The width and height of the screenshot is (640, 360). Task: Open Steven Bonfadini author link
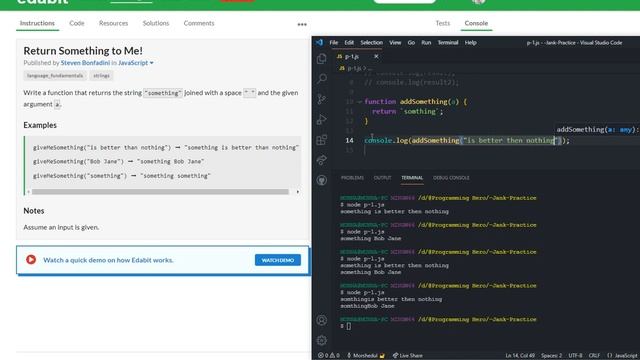pyautogui.click(x=85, y=63)
